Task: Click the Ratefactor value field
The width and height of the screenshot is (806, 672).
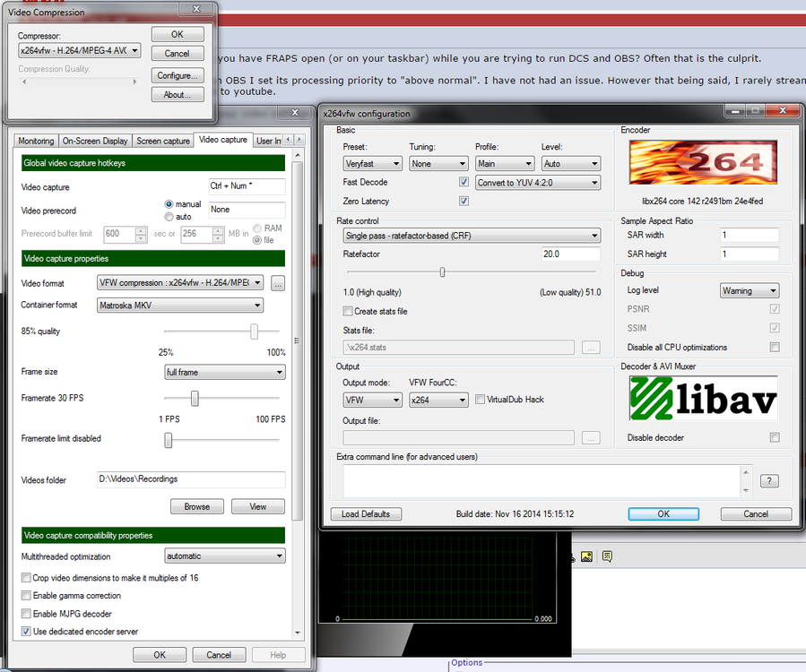Action: pyautogui.click(x=570, y=254)
